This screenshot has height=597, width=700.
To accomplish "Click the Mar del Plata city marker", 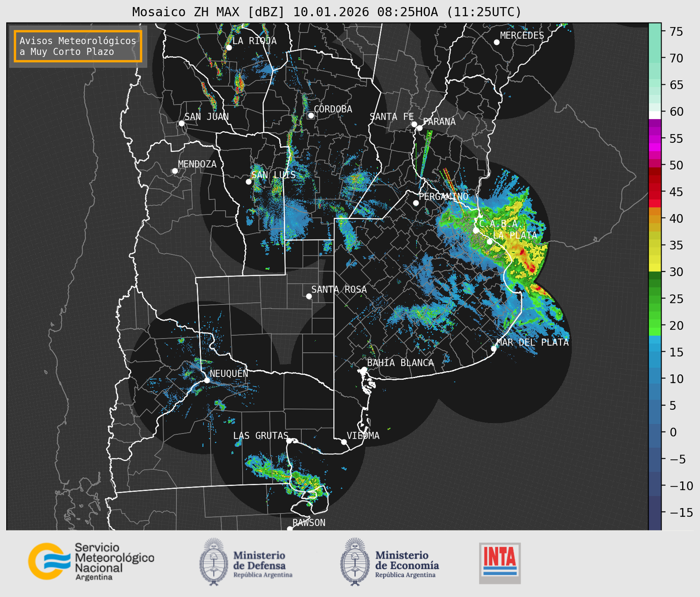I will coord(494,348).
